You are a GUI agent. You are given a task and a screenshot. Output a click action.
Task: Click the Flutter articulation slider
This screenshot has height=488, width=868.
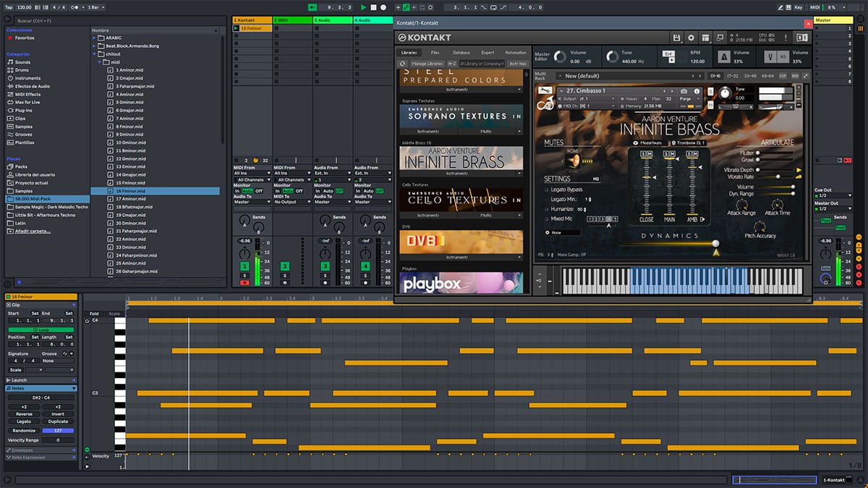click(x=775, y=153)
